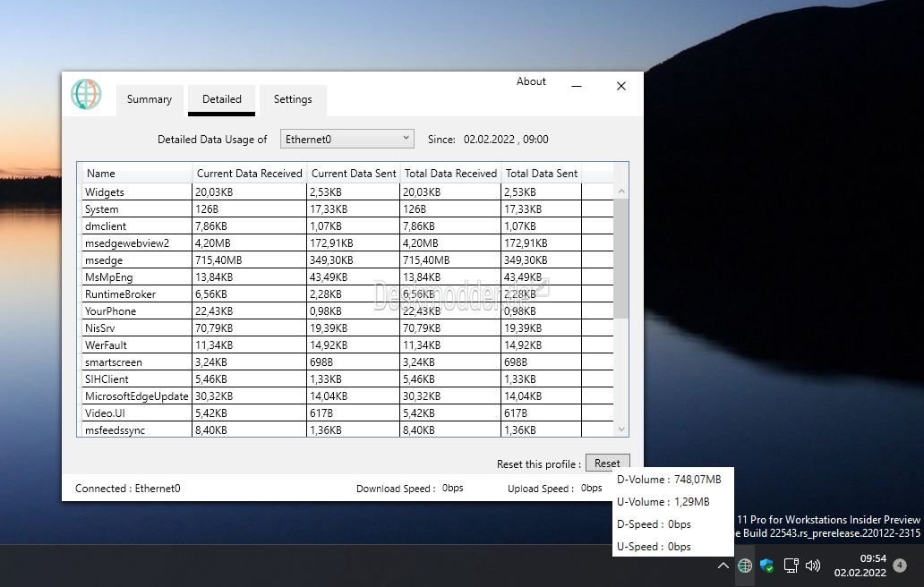Click the U-Volume 1,29MB tooltip line
Viewport: 924px width, 587px height.
(663, 502)
